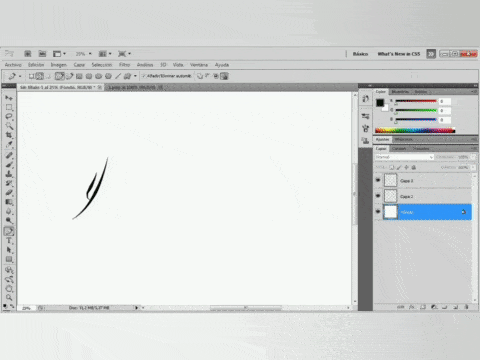
Task: Select the Lasso tool
Action: (x=9, y=116)
